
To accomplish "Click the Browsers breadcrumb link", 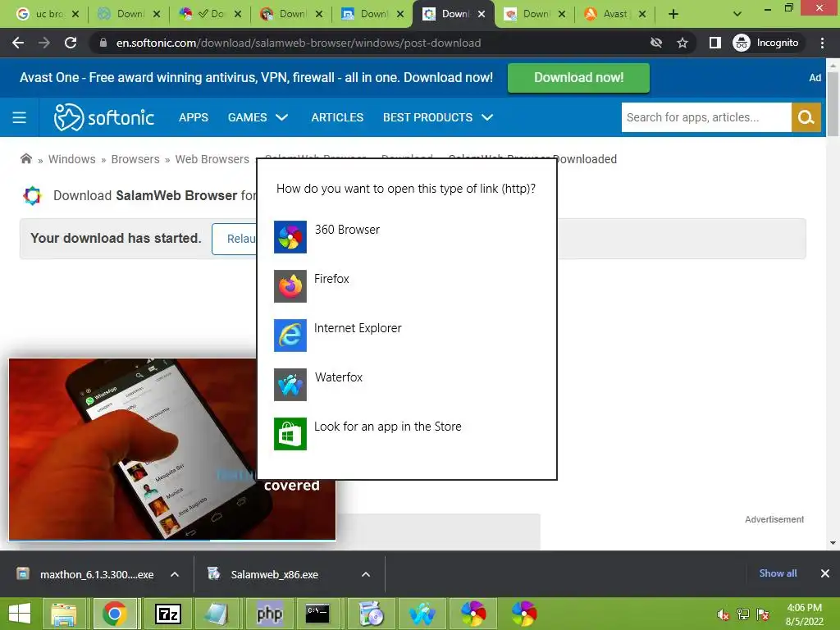I will (135, 159).
